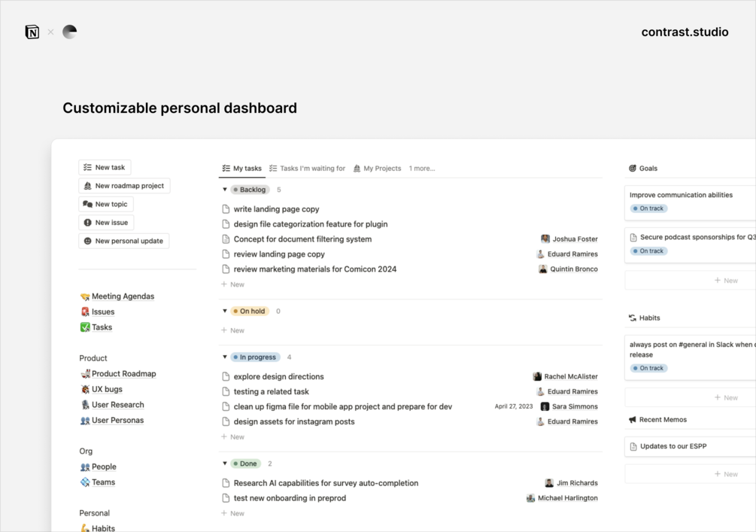Open the Meeting Agendas link

(123, 296)
